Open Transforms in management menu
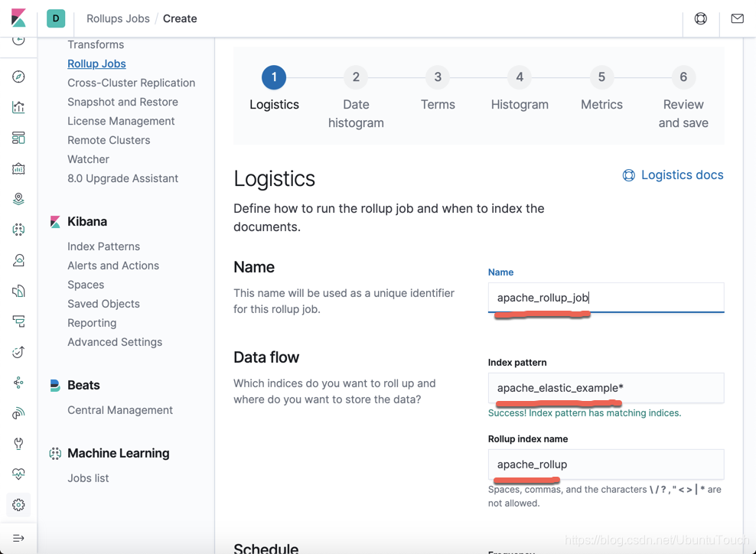The width and height of the screenshot is (756, 554). (96, 44)
